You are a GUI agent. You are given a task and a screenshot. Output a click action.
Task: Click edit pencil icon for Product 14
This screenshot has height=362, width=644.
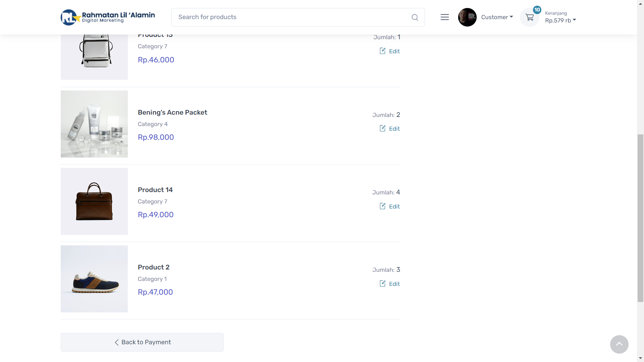tap(383, 206)
